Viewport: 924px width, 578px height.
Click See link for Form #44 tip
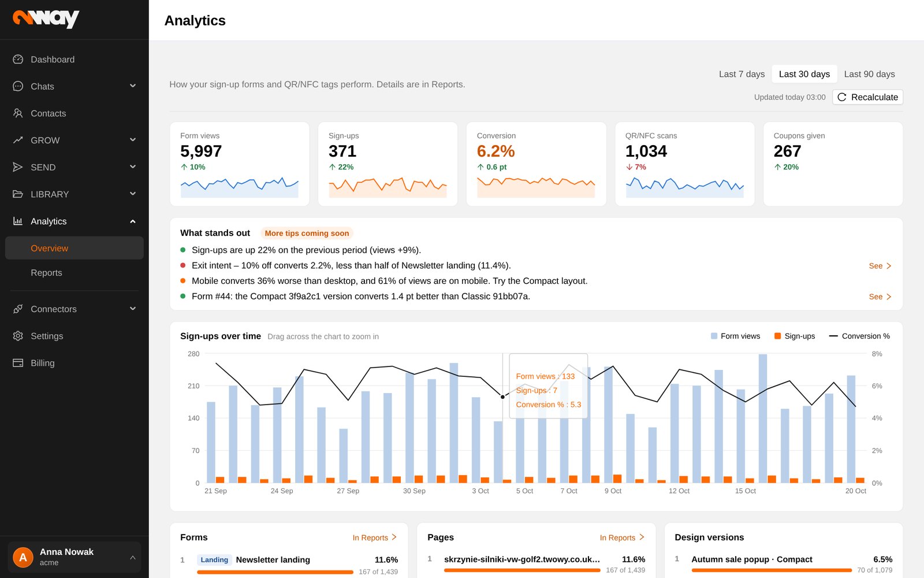point(880,297)
